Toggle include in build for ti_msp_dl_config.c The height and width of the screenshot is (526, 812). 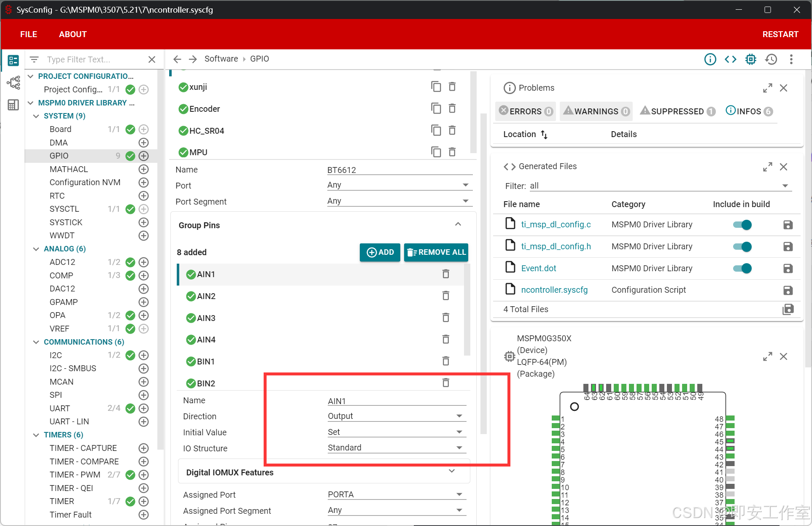pyautogui.click(x=742, y=225)
